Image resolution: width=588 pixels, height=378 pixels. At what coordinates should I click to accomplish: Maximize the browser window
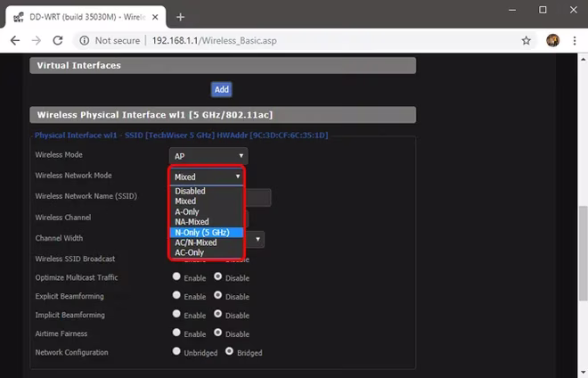point(543,10)
